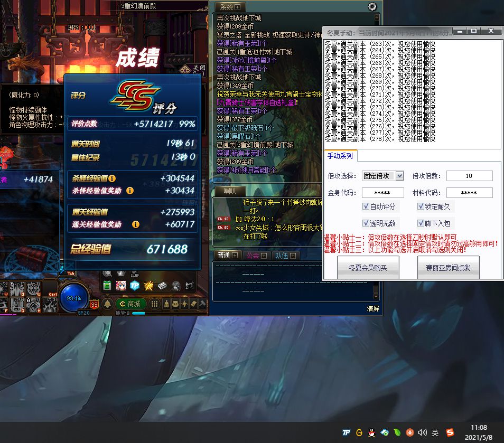The width and height of the screenshot is (504, 443).
Task: Click the volume speaker tray icon
Action: coord(422,432)
